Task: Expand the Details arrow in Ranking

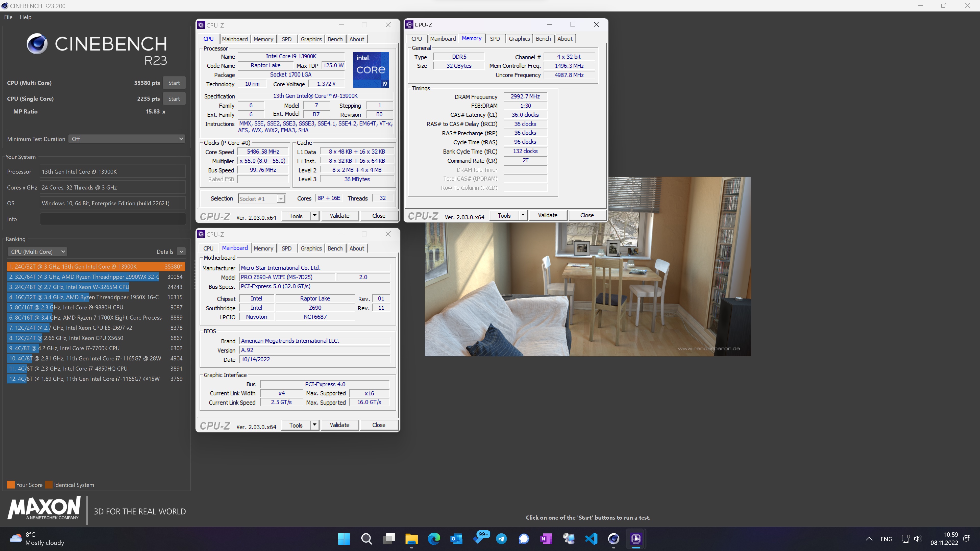Action: (181, 251)
